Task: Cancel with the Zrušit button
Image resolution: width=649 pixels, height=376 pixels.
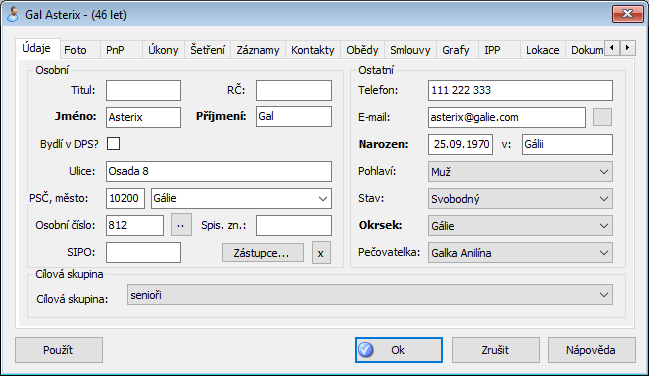Action: click(x=495, y=350)
